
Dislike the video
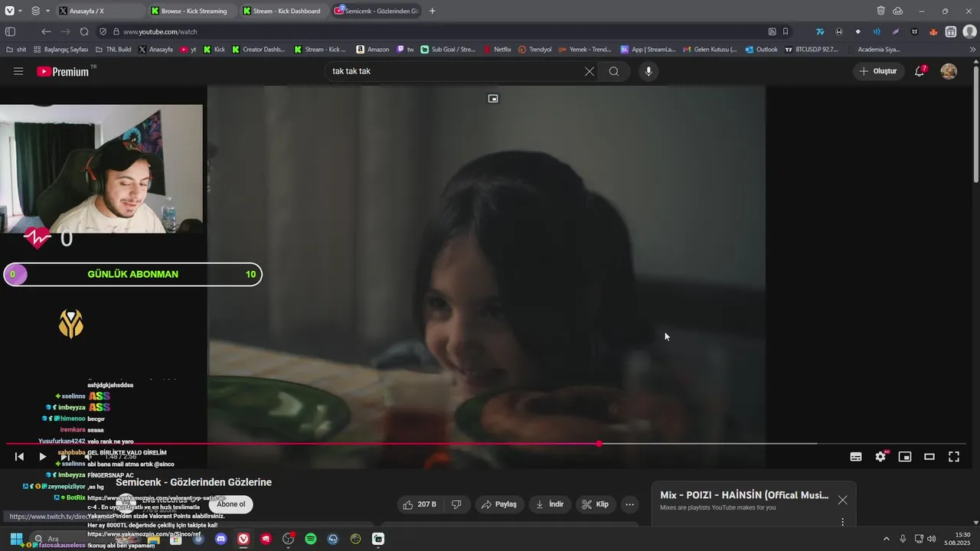456,504
